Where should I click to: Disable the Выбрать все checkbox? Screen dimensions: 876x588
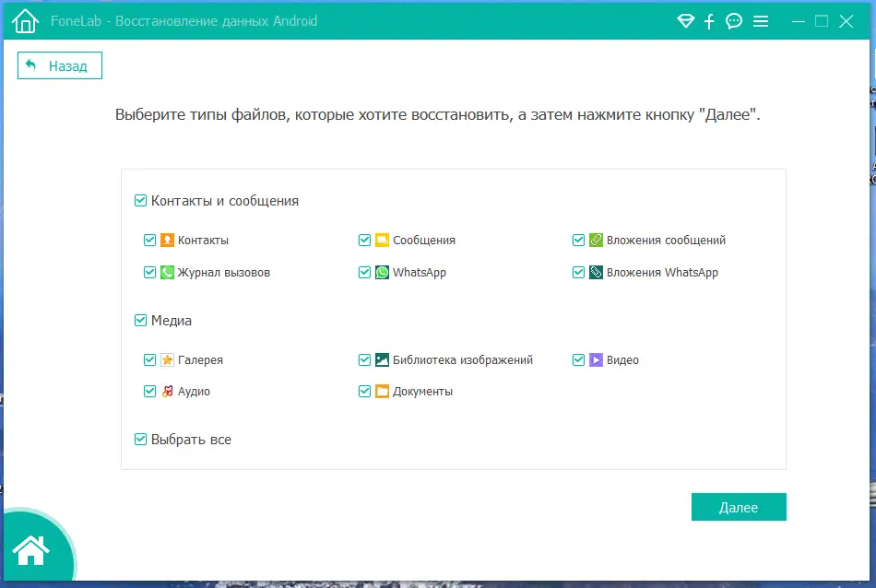point(141,440)
